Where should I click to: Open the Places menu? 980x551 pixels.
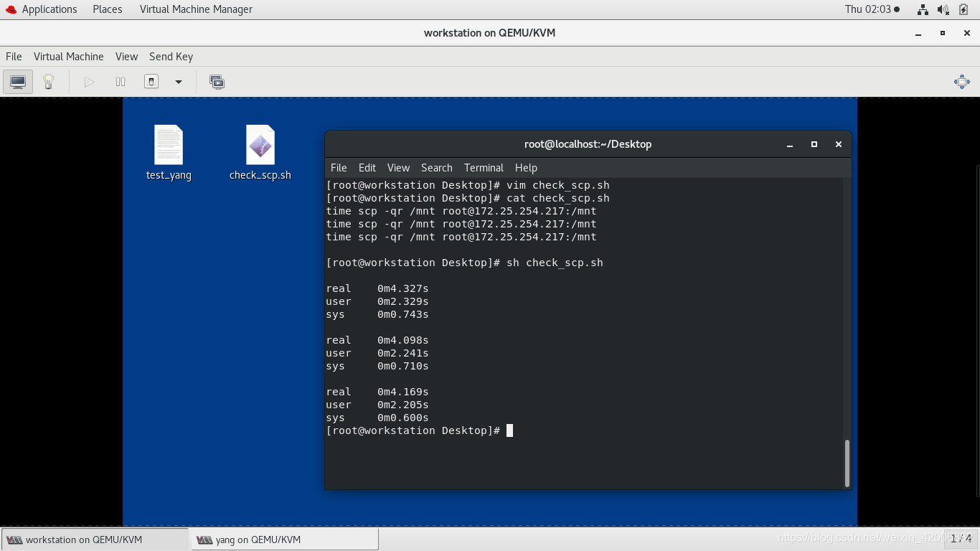click(108, 9)
